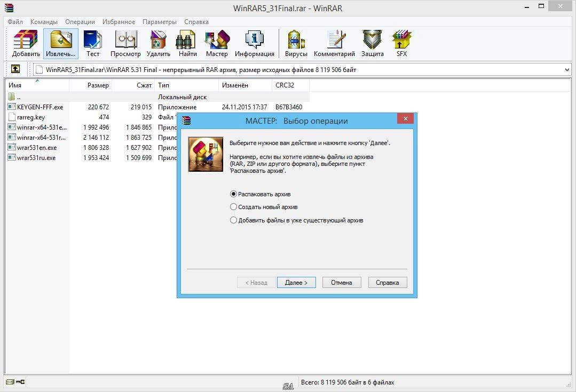The width and height of the screenshot is (576, 392).
Task: Open the Комментарий comment tool
Action: (334, 44)
